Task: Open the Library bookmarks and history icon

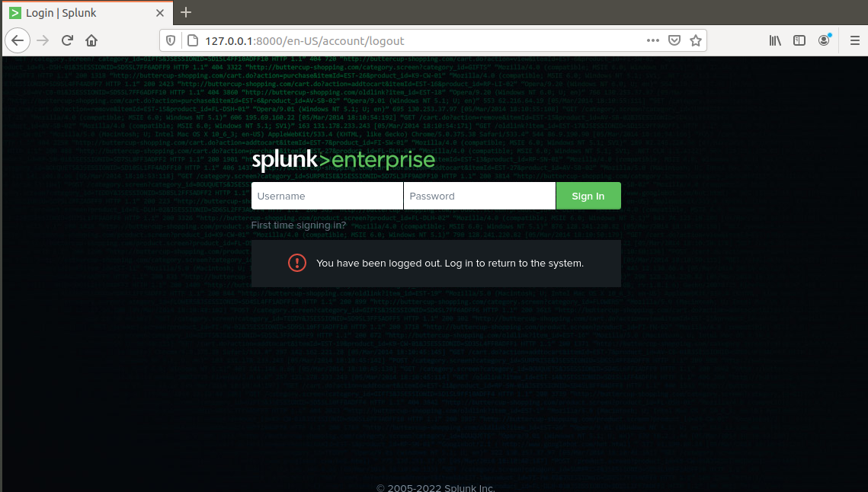Action: 775,40
